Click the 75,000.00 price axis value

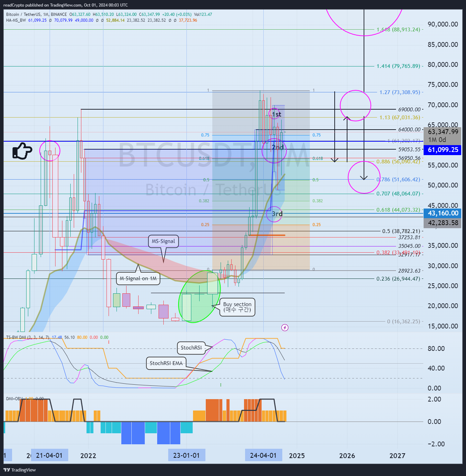pyautogui.click(x=443, y=84)
